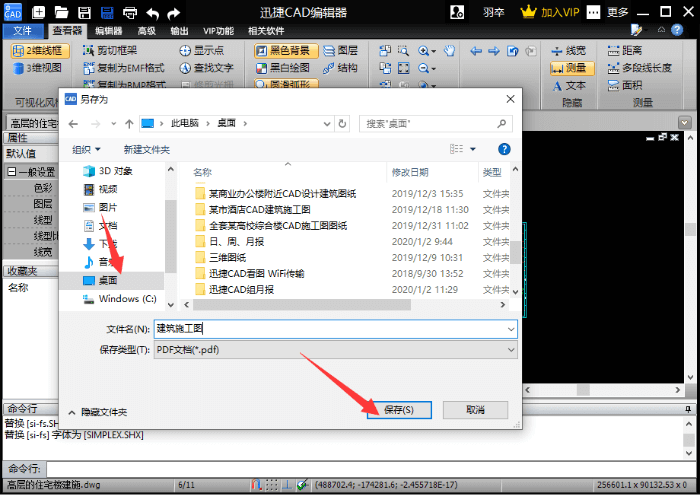This screenshot has height=495, width=700.
Task: Toggle the 黑色背景 option
Action: (286, 50)
